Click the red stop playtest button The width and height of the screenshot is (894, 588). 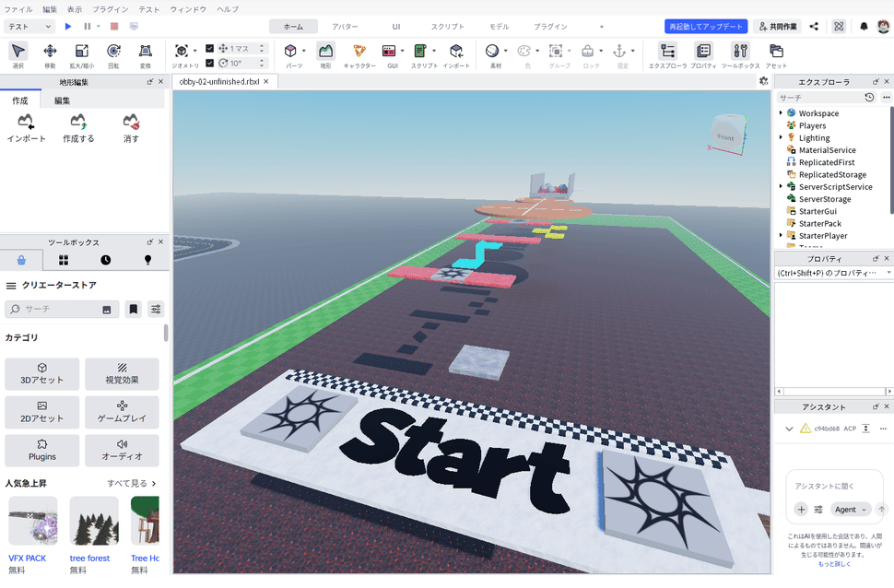[114, 26]
